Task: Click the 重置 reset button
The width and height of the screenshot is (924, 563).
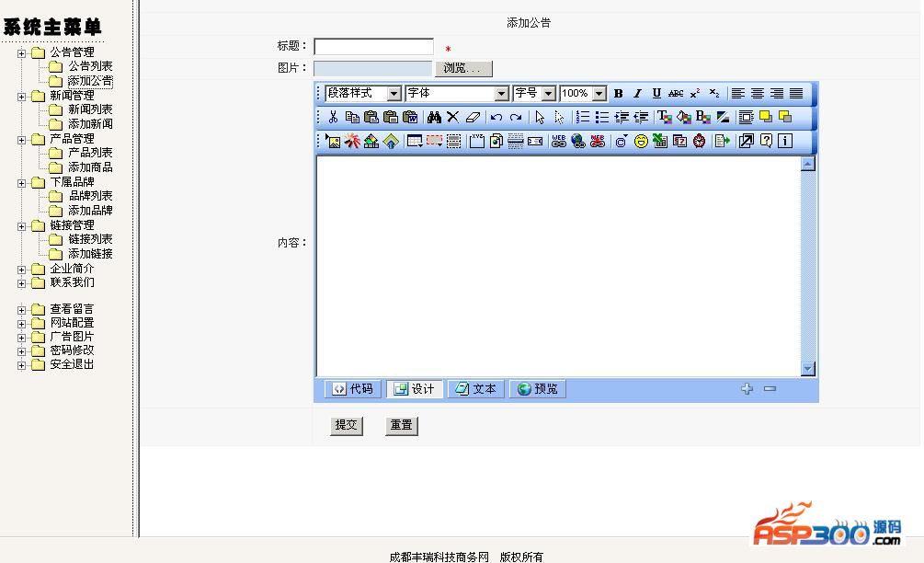Action: click(401, 425)
